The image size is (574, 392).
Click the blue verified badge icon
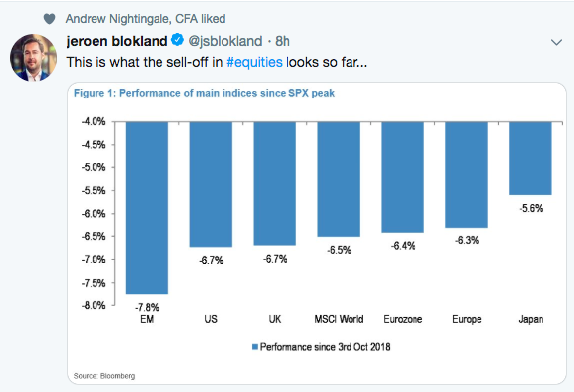[x=178, y=40]
